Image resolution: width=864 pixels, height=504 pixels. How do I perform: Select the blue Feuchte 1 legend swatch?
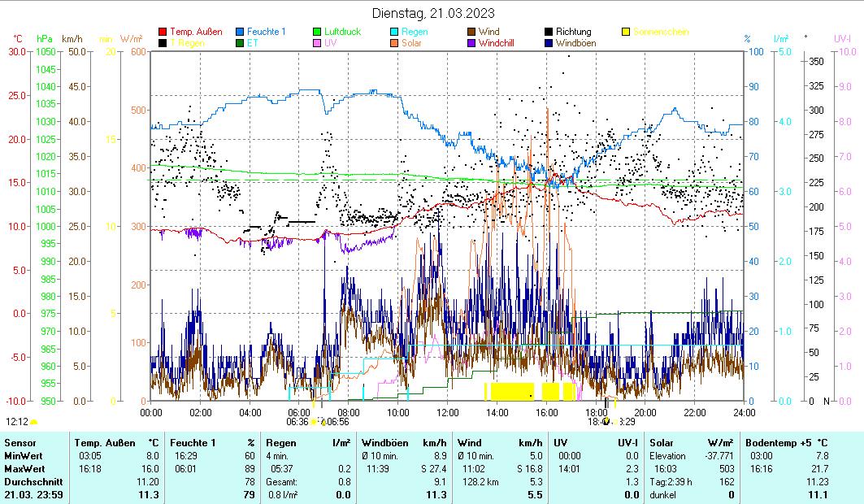240,32
